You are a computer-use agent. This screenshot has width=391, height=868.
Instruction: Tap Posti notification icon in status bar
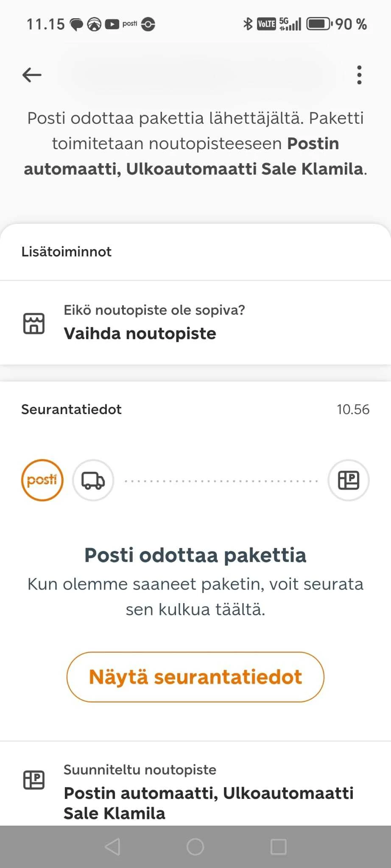(129, 24)
